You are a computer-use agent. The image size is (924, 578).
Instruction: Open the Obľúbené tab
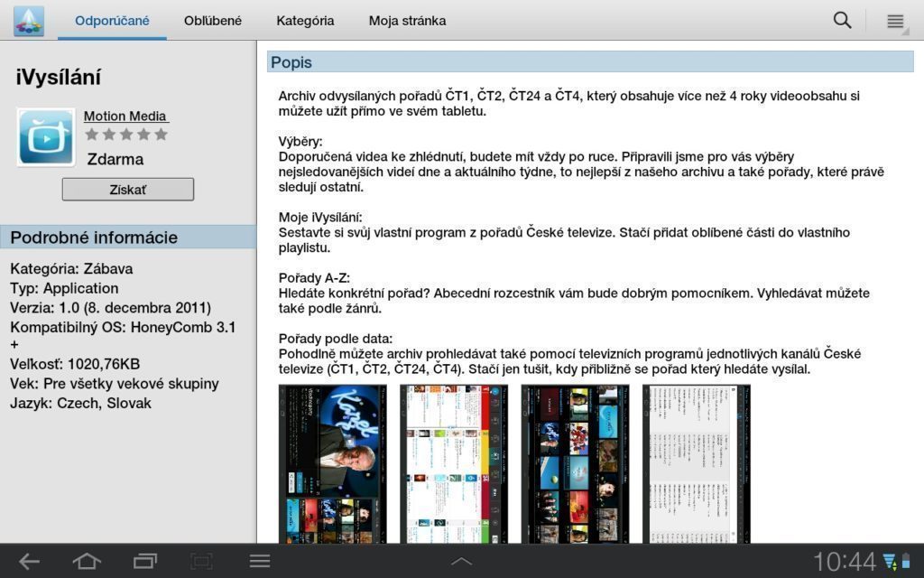213,21
